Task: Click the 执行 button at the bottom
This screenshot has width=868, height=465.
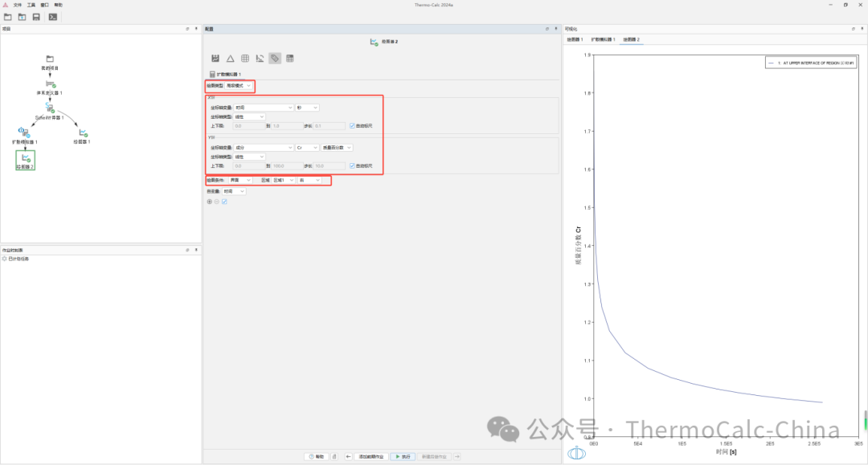Action: 402,456
